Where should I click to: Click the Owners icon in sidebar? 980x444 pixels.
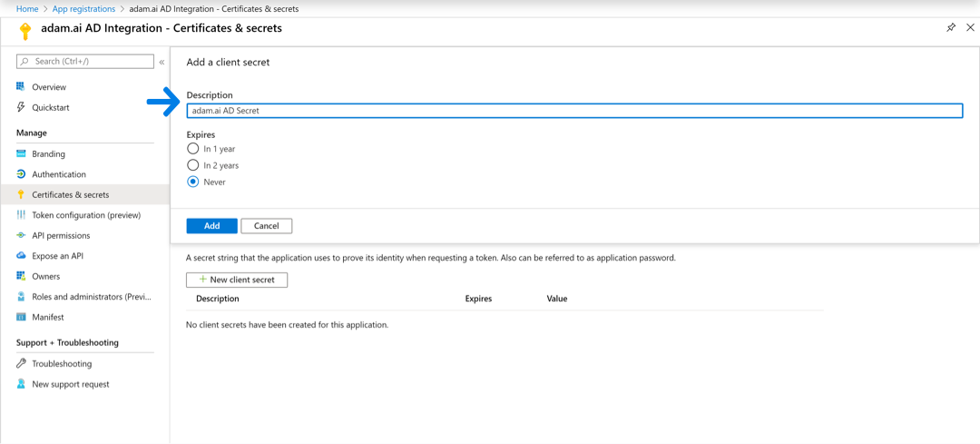pyautogui.click(x=21, y=276)
